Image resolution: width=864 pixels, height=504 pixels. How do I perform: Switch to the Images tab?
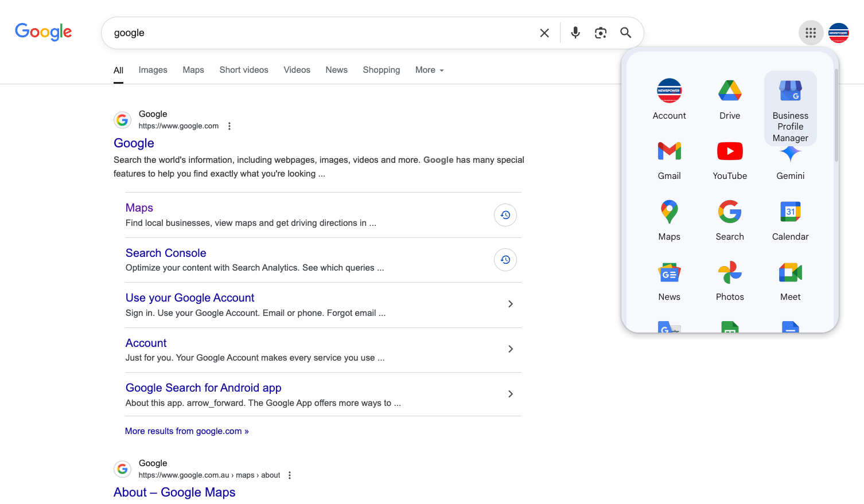click(153, 70)
